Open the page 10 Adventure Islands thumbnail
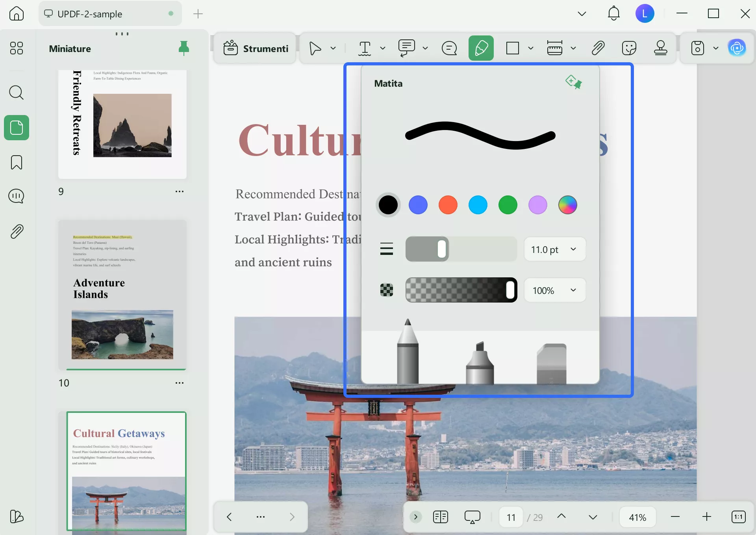756x535 pixels. click(122, 295)
